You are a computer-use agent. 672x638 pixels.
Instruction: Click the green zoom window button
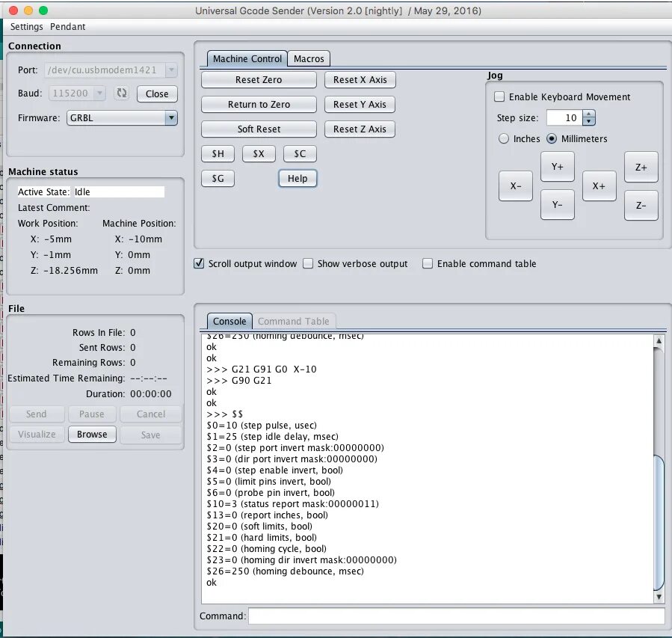43,10
